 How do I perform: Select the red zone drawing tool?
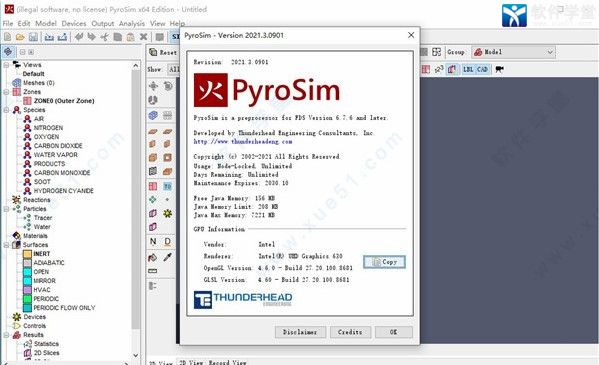(x=153, y=186)
